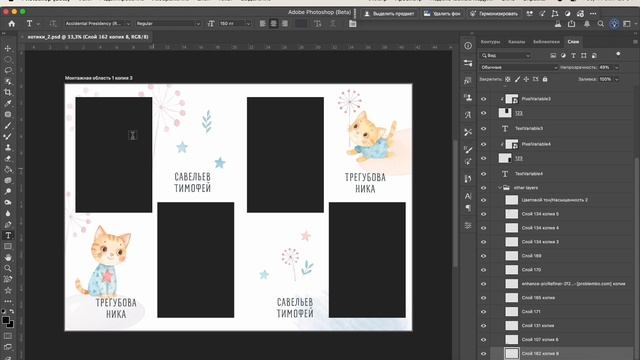The image size is (640, 360).
Task: Open the Share icon in top bar
Action: (571, 24)
